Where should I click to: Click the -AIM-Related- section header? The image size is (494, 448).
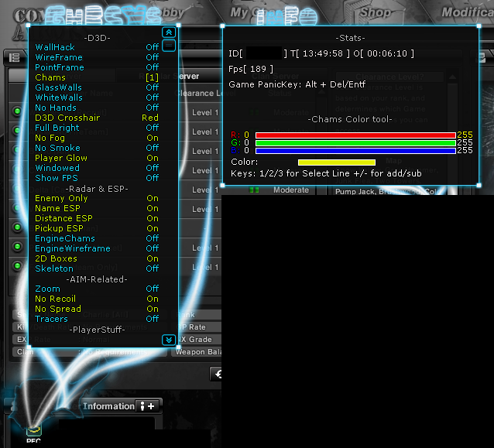pos(97,279)
